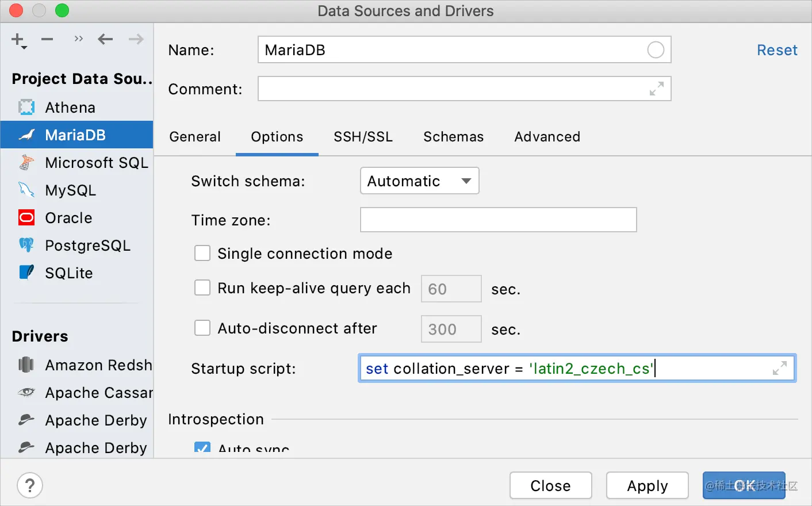Select the Oracle data source
The width and height of the screenshot is (812, 506).
(77, 218)
